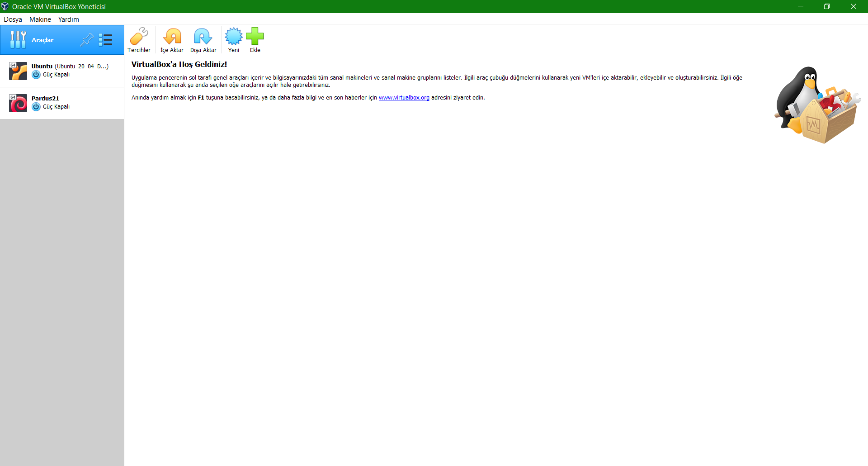Click the green Ekle plus icon
868x466 pixels.
pyautogui.click(x=255, y=37)
